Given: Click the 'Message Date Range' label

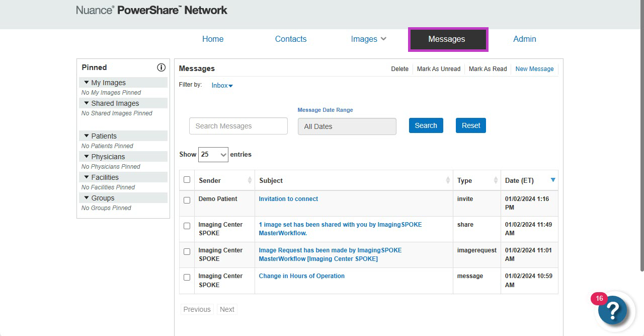Looking at the screenshot, I should pyautogui.click(x=325, y=110).
